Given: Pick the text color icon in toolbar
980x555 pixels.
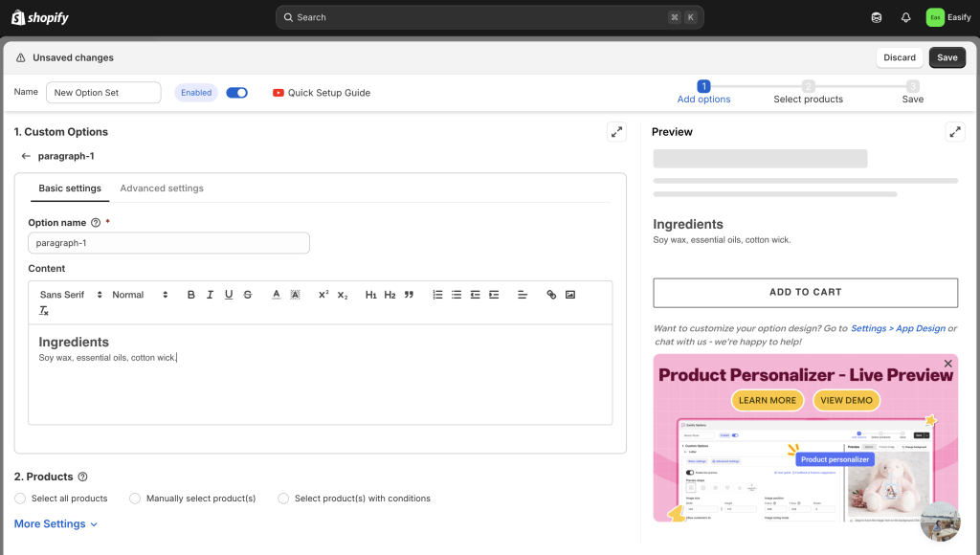Looking at the screenshot, I should 276,295.
